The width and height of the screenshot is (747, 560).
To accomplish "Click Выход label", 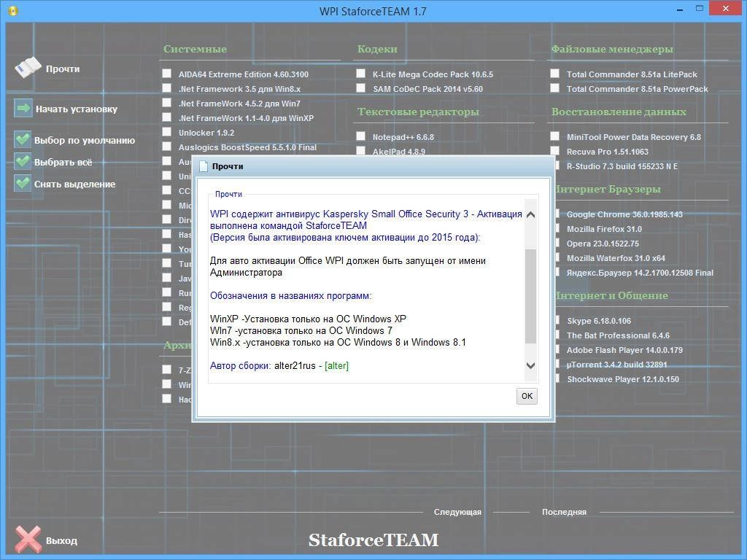I will 61,541.
